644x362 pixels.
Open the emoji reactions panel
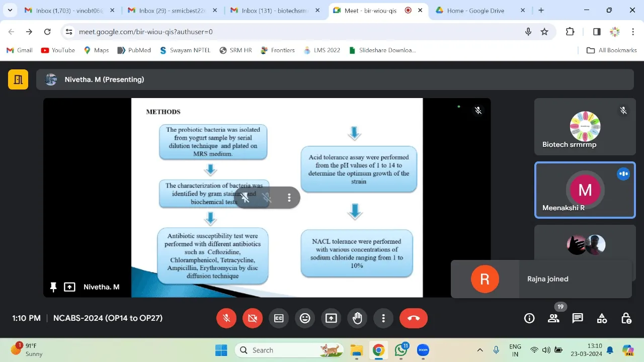305,318
